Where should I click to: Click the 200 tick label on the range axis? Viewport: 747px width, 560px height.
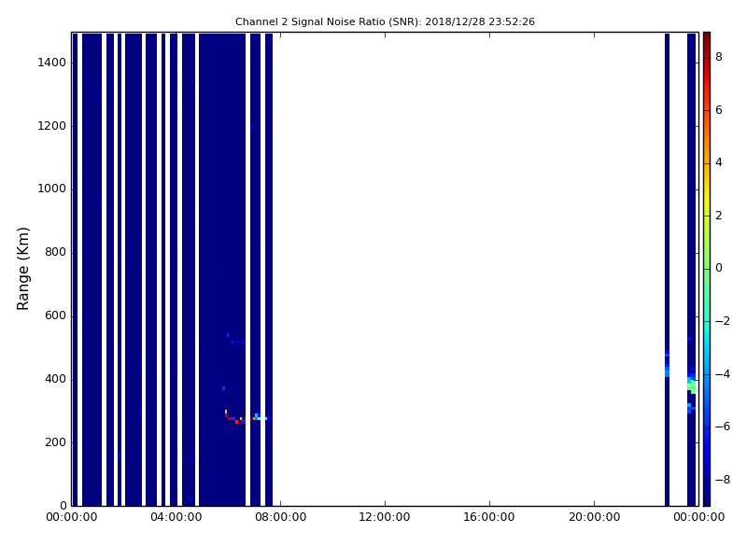pos(55,442)
